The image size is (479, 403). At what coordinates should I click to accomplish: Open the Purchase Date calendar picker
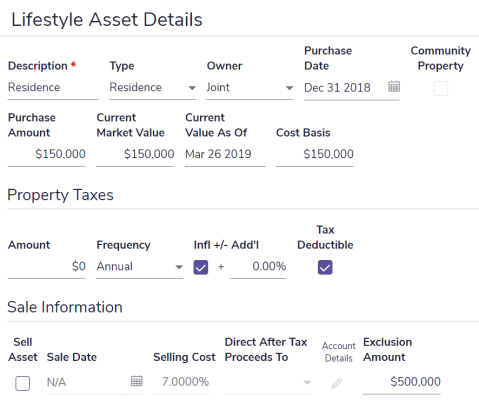pyautogui.click(x=394, y=87)
